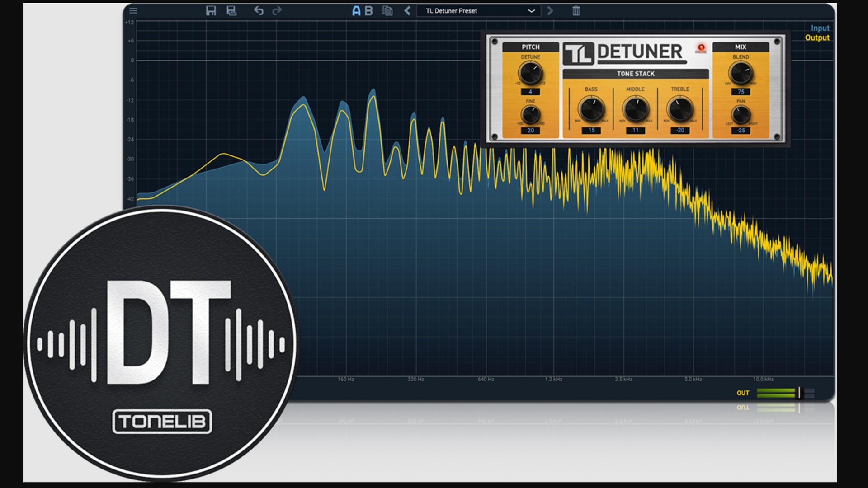Click the 10.0 kHz frequency axis label
Screen dimensions: 868x488
click(x=763, y=379)
